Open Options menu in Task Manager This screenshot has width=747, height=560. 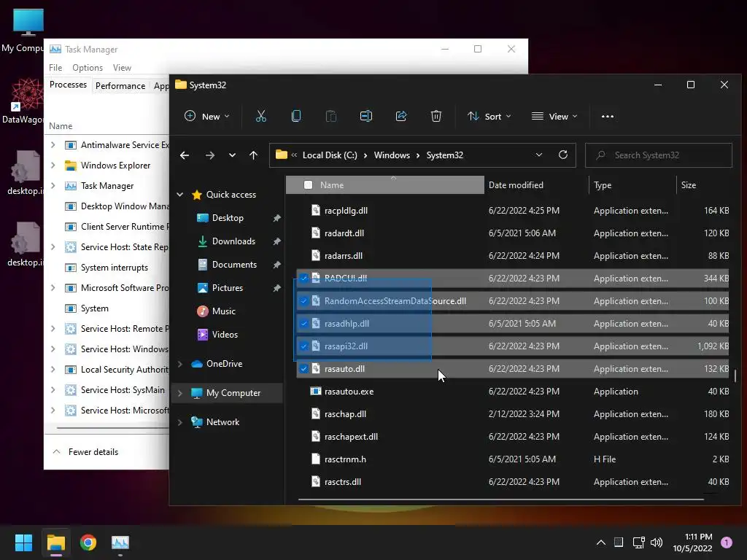pos(88,68)
